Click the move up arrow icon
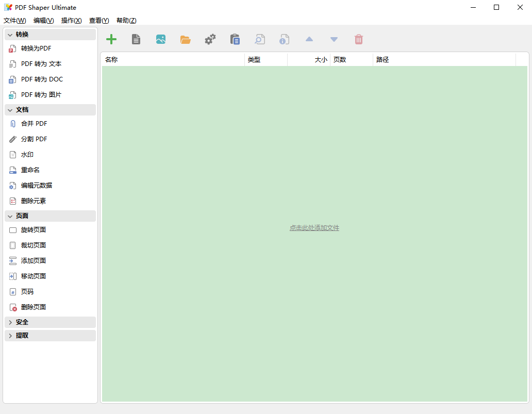Image resolution: width=532 pixels, height=414 pixels. pos(309,39)
